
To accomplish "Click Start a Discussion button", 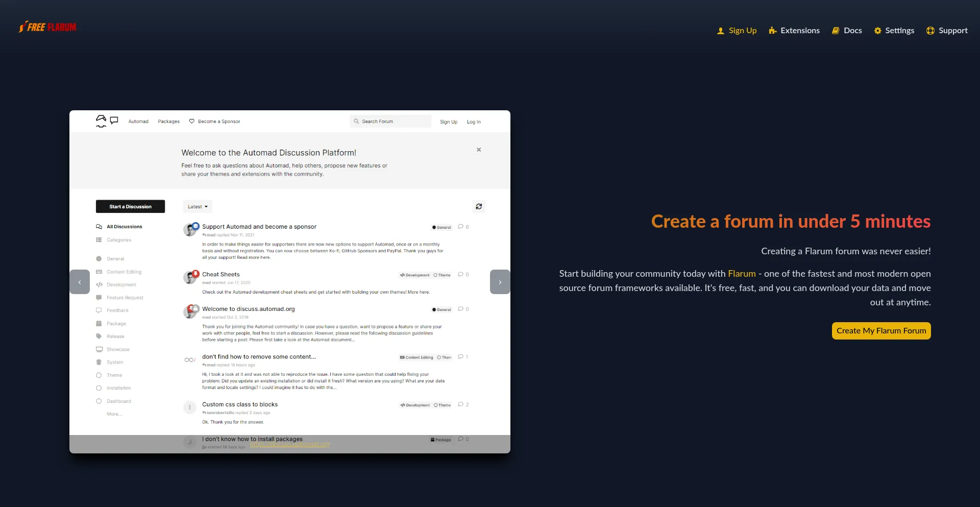I will pos(130,206).
